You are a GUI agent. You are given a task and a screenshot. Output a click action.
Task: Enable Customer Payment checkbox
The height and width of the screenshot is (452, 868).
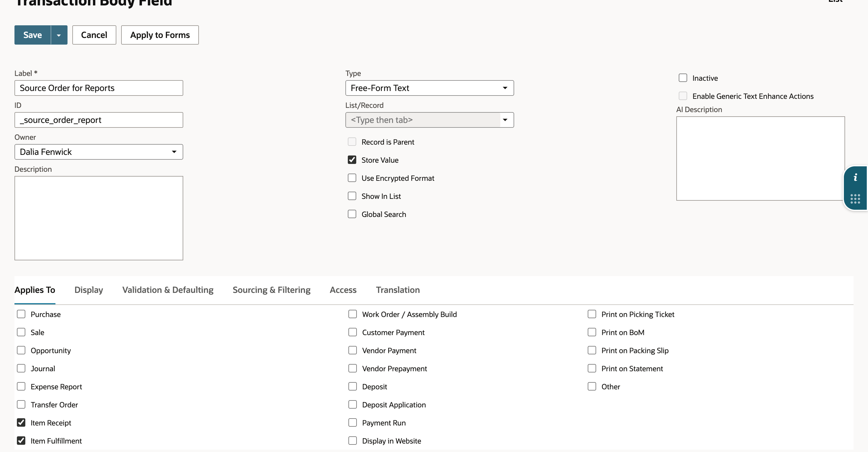pos(353,332)
